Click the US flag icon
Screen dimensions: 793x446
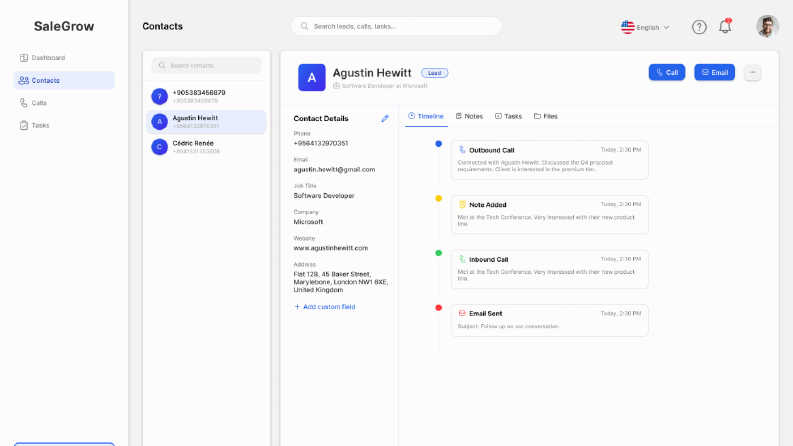click(x=628, y=27)
